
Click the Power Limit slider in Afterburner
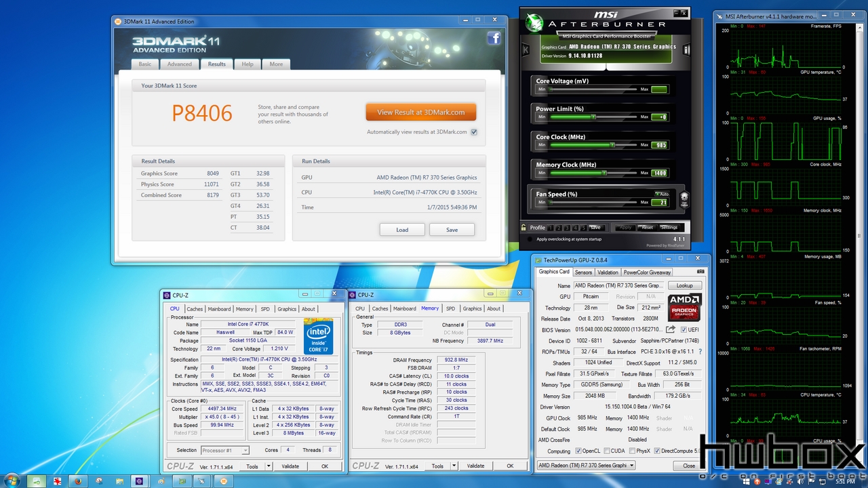pyautogui.click(x=592, y=117)
